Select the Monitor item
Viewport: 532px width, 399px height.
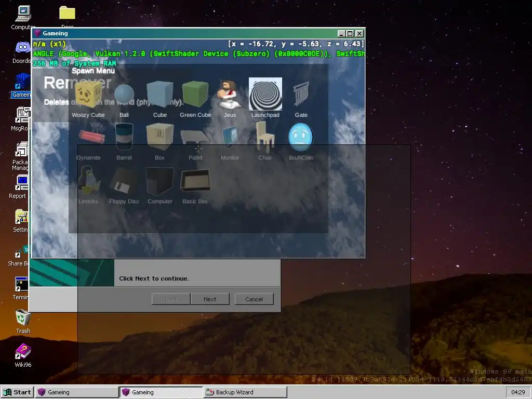click(230, 142)
